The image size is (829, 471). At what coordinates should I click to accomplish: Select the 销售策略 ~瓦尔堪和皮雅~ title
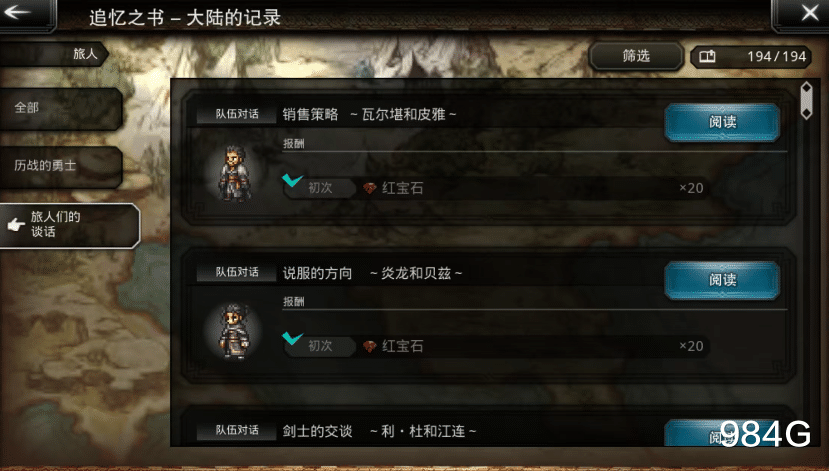[369, 114]
